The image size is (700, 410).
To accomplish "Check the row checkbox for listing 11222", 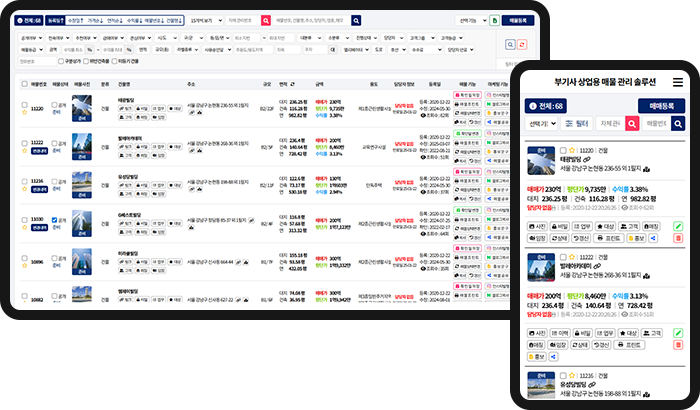I will 24,143.
